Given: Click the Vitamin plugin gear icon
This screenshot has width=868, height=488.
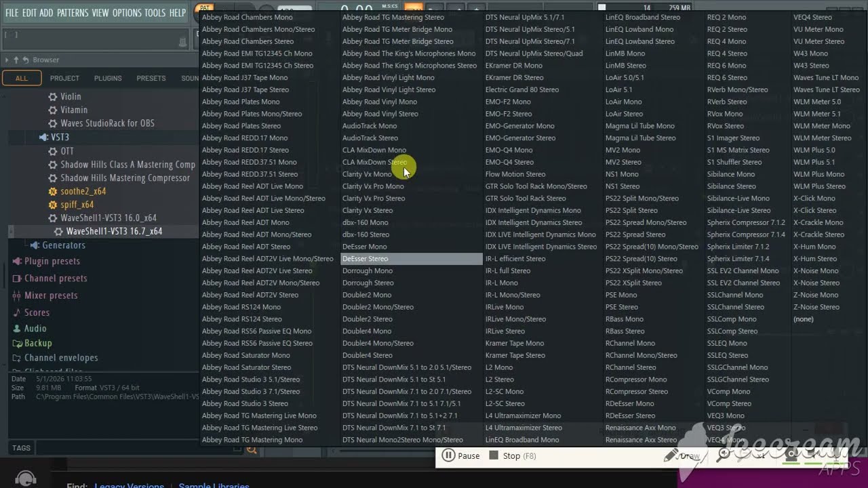Looking at the screenshot, I should (52, 110).
